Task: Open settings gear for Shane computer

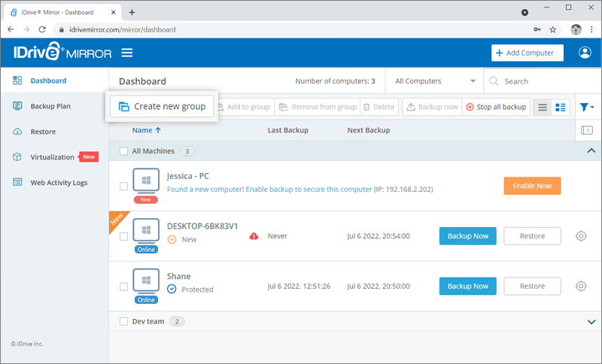Action: pos(581,286)
